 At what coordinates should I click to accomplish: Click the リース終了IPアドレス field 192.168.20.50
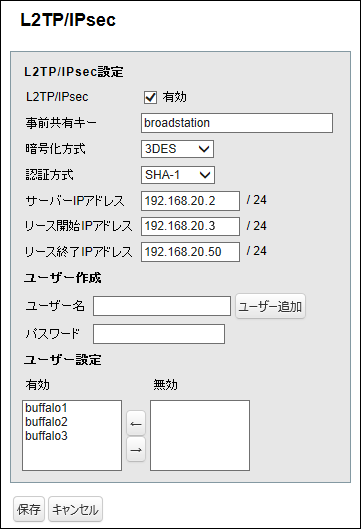(x=191, y=252)
